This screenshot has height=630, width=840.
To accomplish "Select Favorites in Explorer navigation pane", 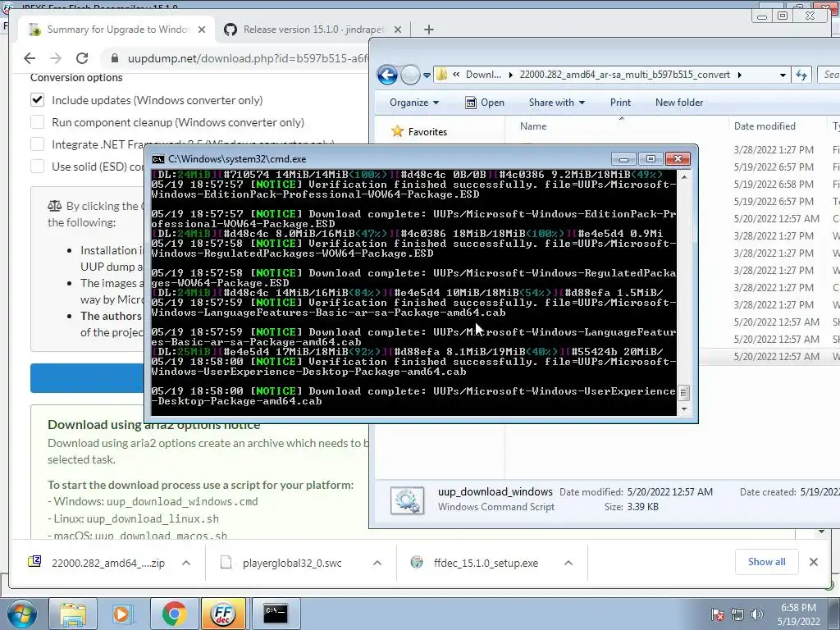I will 427,132.
